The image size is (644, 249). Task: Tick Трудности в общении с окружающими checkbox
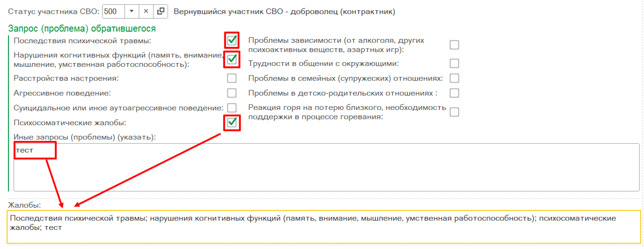tap(454, 63)
